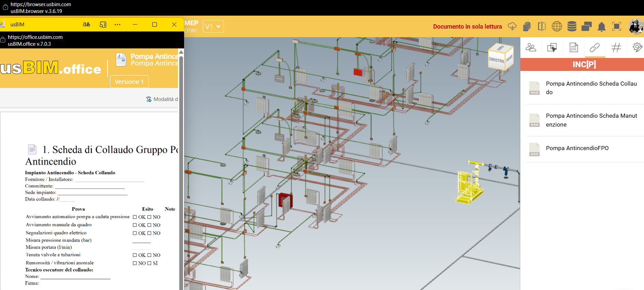644x290 pixels.
Task: Click the 'Fornitore / Installatore:' field line
Action: [85, 179]
